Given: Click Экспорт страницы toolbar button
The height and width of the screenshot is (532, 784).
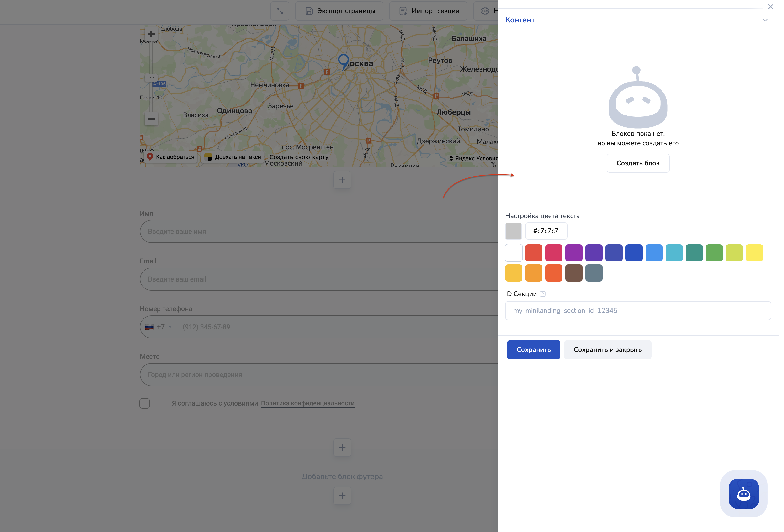Looking at the screenshot, I should (339, 11).
